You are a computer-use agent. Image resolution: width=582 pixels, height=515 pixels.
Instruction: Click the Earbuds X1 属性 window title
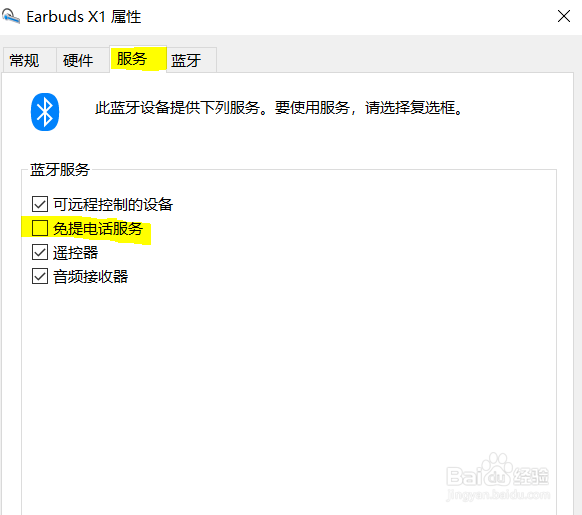[84, 17]
